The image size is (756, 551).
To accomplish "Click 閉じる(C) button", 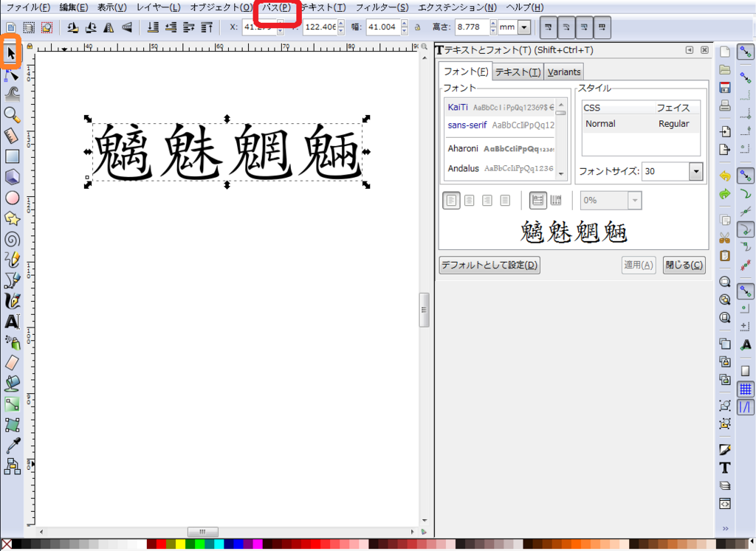I will click(x=684, y=265).
